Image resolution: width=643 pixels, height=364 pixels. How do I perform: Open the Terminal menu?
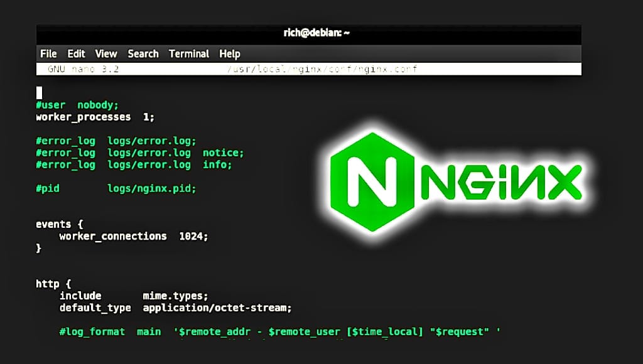(x=189, y=54)
